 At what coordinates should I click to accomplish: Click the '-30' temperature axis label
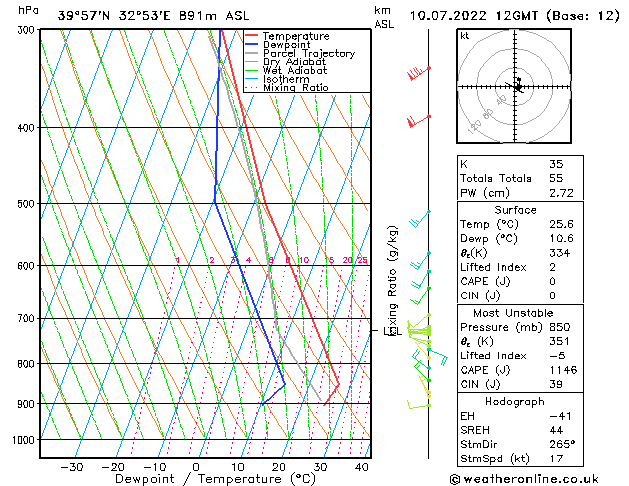(72, 467)
